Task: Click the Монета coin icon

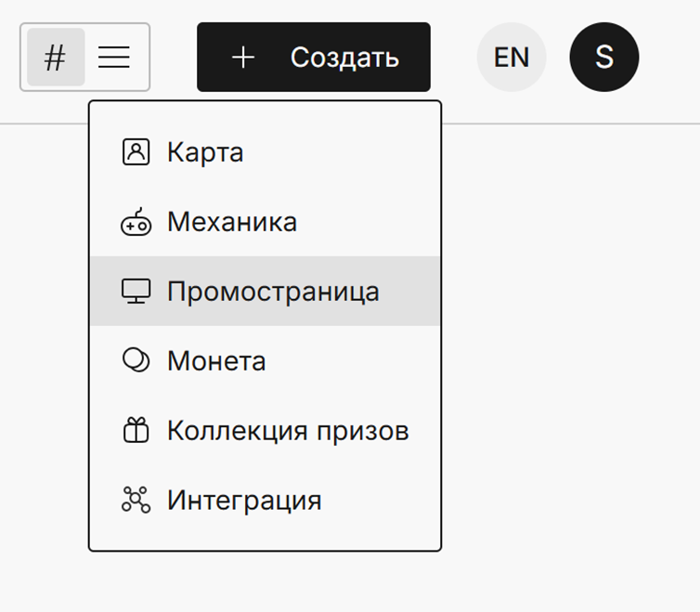Action: (136, 360)
